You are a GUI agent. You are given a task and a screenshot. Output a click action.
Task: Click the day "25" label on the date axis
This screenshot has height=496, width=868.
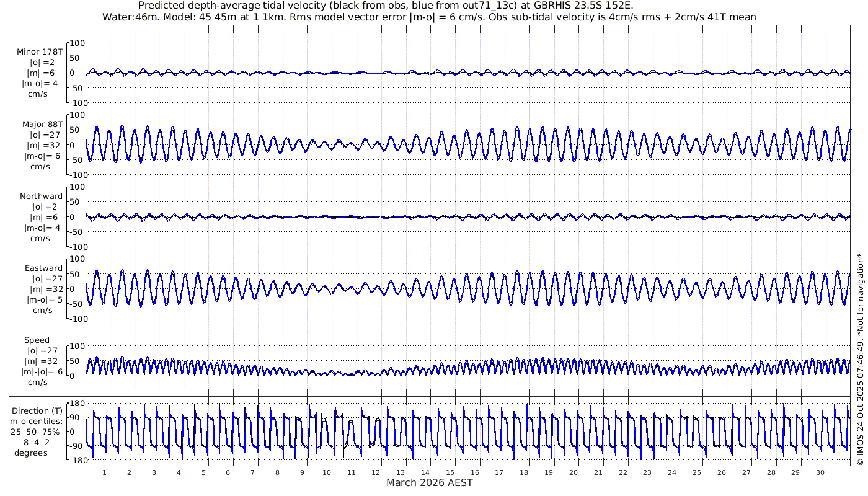697,472
